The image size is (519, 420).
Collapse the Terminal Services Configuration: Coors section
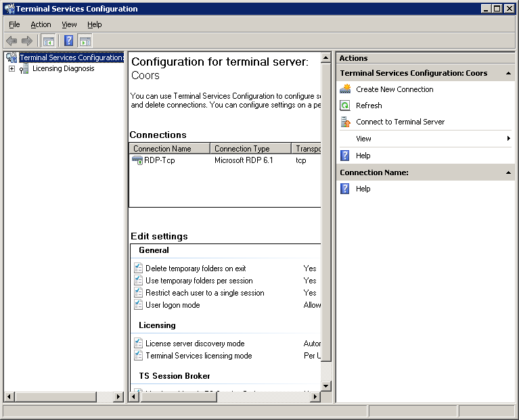click(x=508, y=73)
